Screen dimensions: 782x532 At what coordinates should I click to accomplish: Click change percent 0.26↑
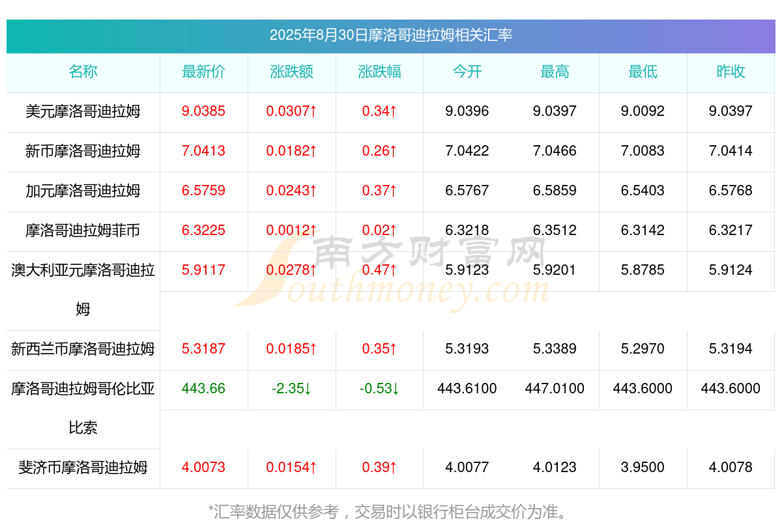click(380, 151)
